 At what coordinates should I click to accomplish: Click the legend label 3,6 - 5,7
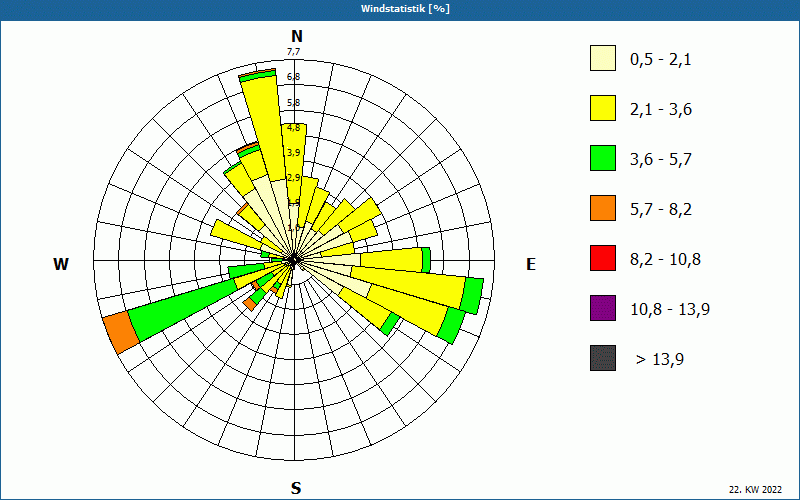click(x=661, y=160)
